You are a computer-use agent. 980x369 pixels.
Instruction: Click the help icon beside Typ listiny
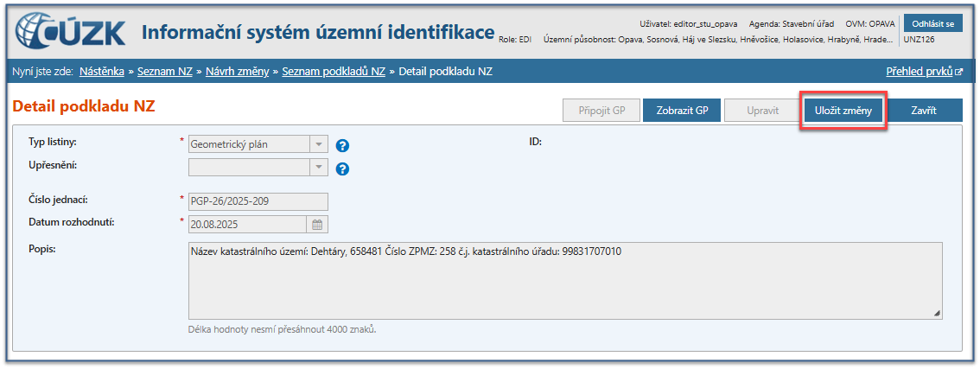point(342,145)
